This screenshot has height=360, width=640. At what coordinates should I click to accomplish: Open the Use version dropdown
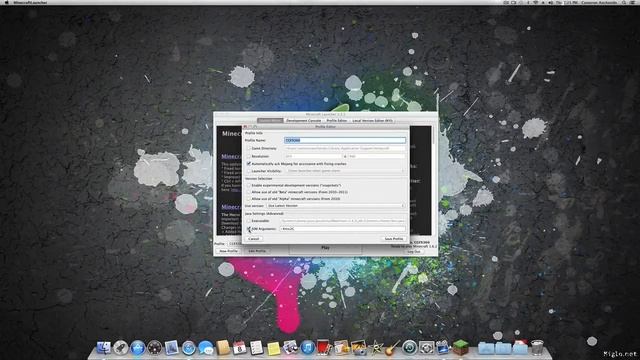tap(336, 206)
